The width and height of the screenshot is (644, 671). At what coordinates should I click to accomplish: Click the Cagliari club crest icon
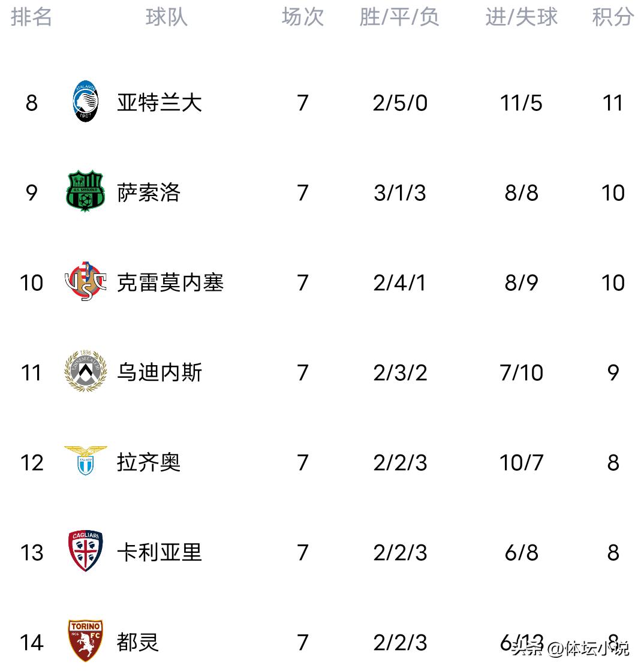[85, 552]
